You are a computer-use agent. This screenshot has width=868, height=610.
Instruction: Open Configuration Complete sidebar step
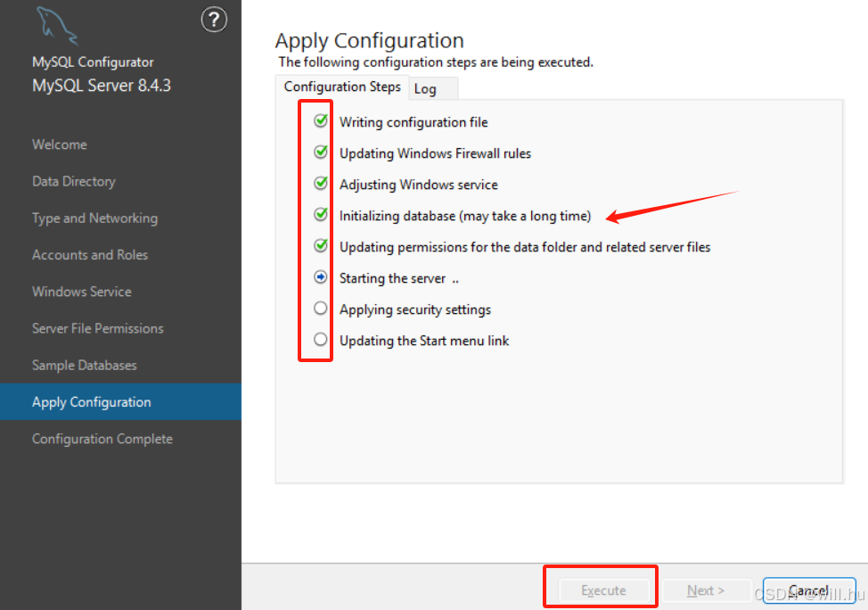102,439
